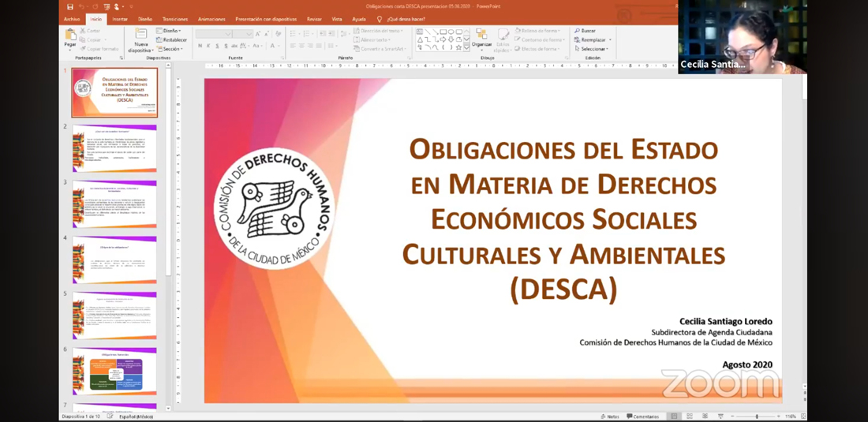
Task: Click the Restablecer slide button
Action: coord(171,39)
